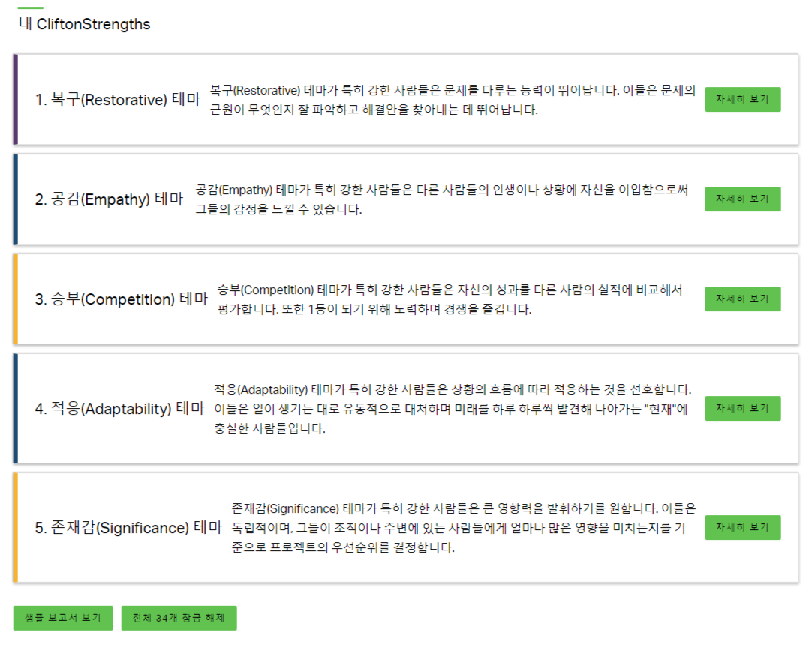
Task: Open details for the 승부(Competition) theme
Action: point(742,298)
